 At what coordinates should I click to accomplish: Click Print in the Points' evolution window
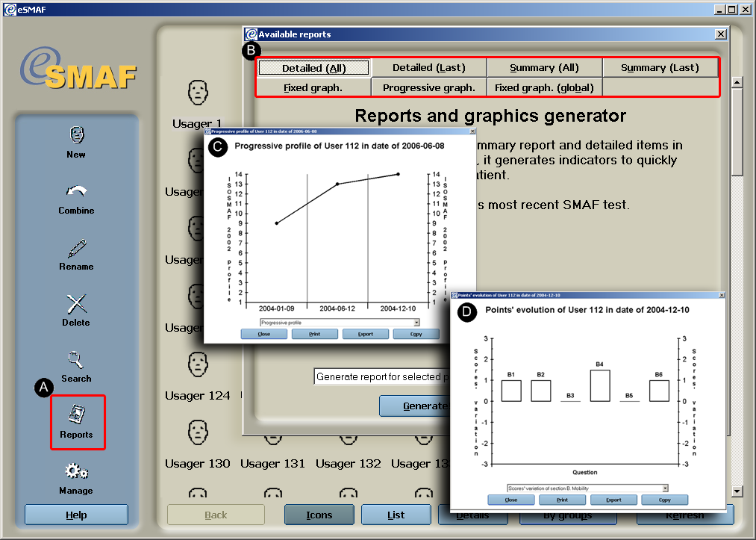pyautogui.click(x=562, y=500)
